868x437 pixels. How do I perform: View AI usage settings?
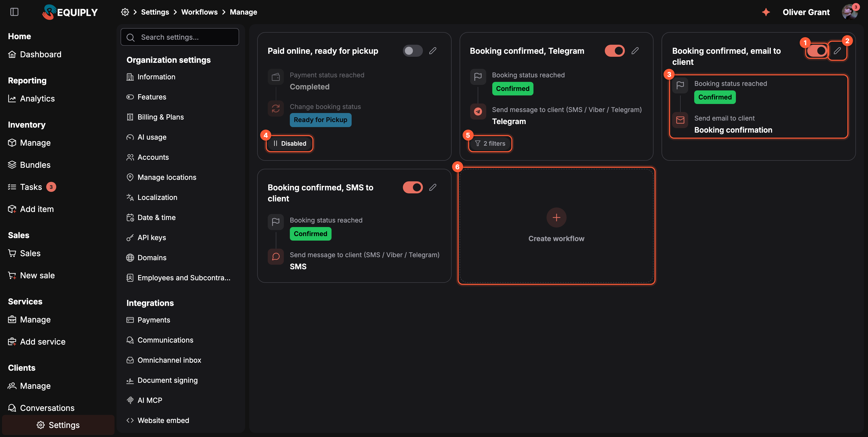point(146,137)
